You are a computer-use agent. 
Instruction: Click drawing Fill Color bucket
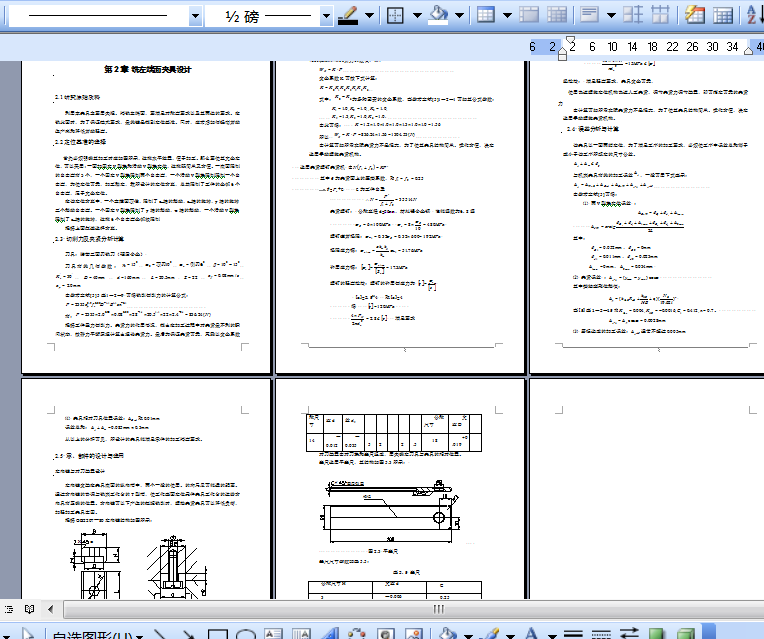coord(447,634)
